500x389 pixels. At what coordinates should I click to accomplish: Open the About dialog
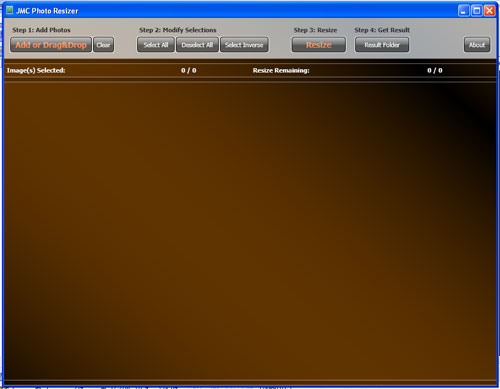tap(477, 45)
